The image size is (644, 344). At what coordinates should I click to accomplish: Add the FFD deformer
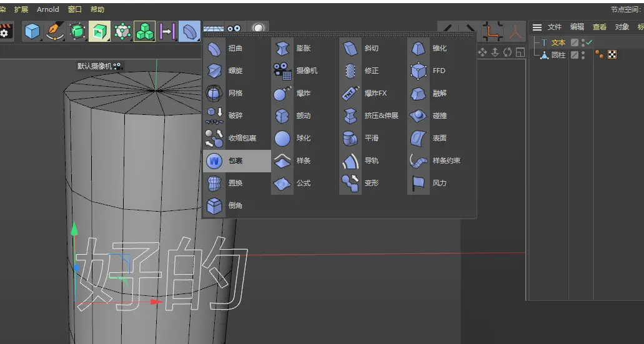[438, 71]
